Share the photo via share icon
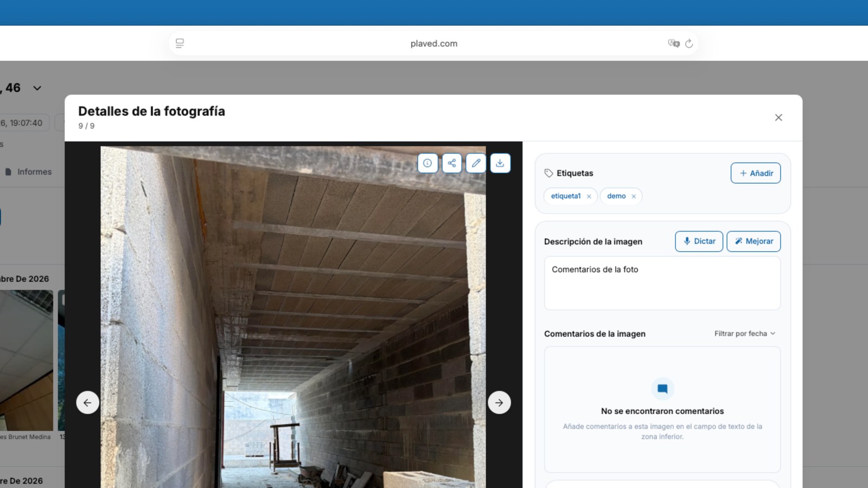This screenshot has height=488, width=868. (x=452, y=163)
